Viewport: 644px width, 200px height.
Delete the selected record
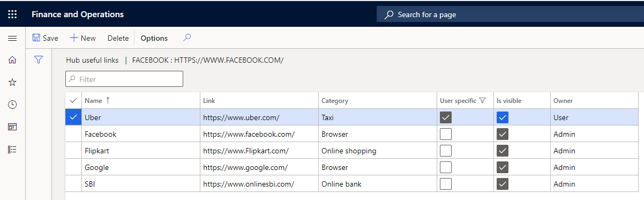(x=118, y=38)
